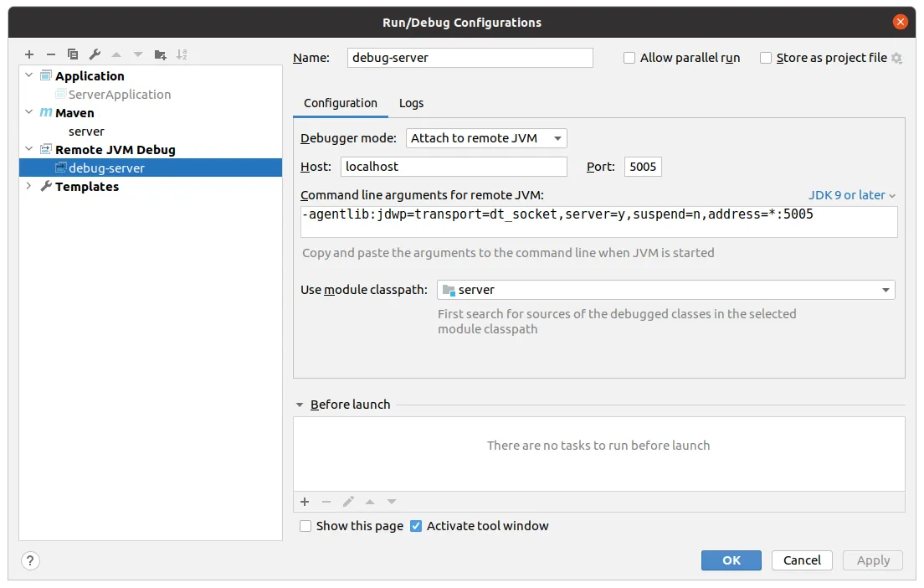Click the gear icon beside Store as project file

[897, 58]
